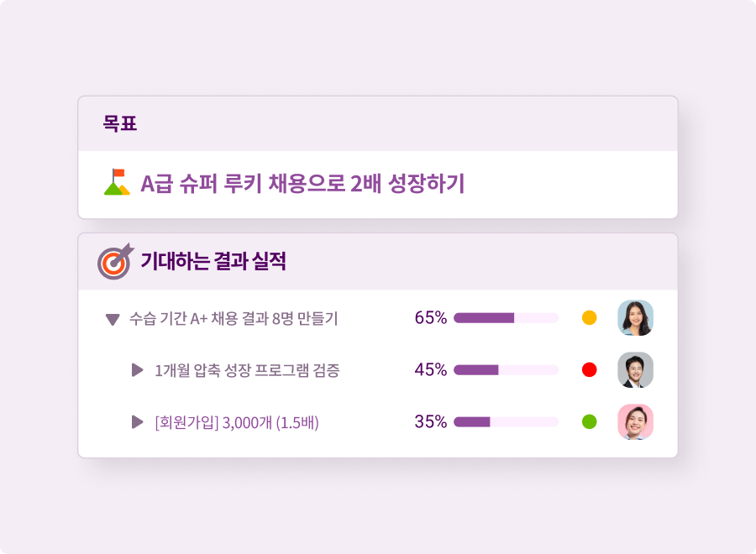Click the 기대하는 결과 실적 heading
Screen dimensions: 756x554
click(213, 261)
